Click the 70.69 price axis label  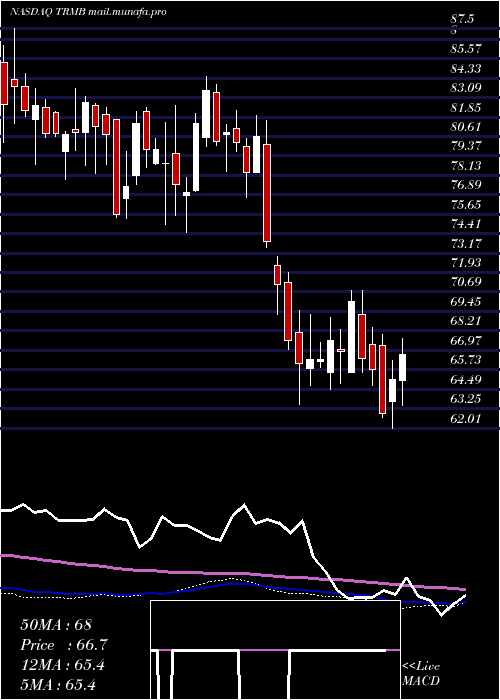point(466,282)
